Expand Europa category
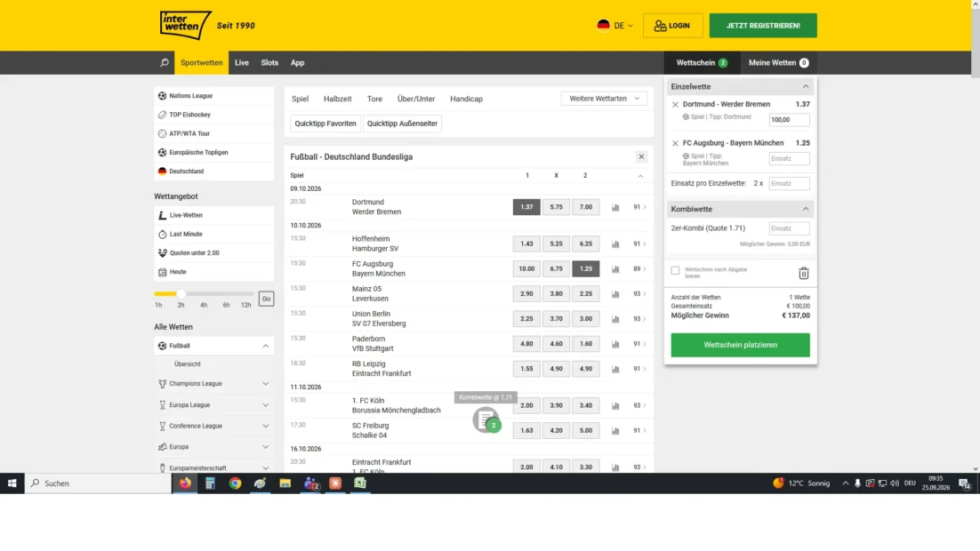 (266, 447)
